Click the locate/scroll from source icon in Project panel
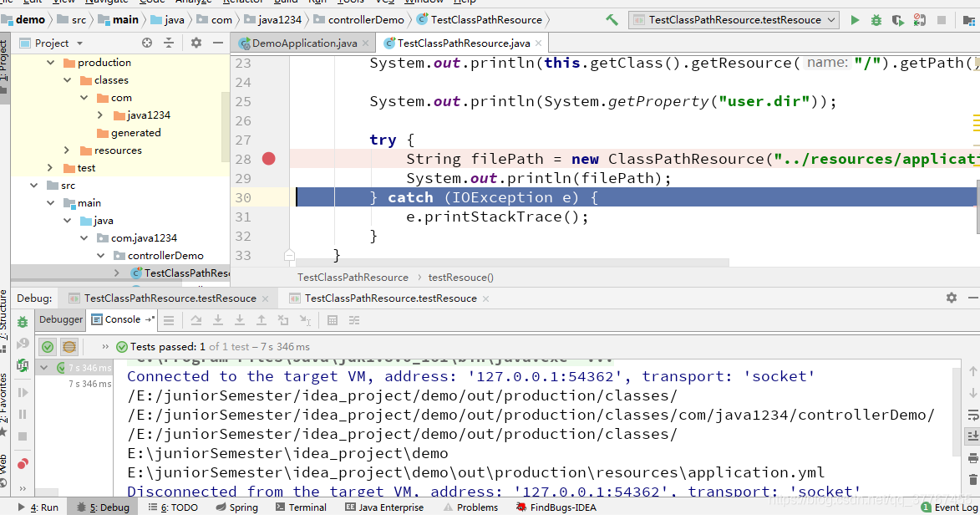The height and width of the screenshot is (515, 980). 147,43
